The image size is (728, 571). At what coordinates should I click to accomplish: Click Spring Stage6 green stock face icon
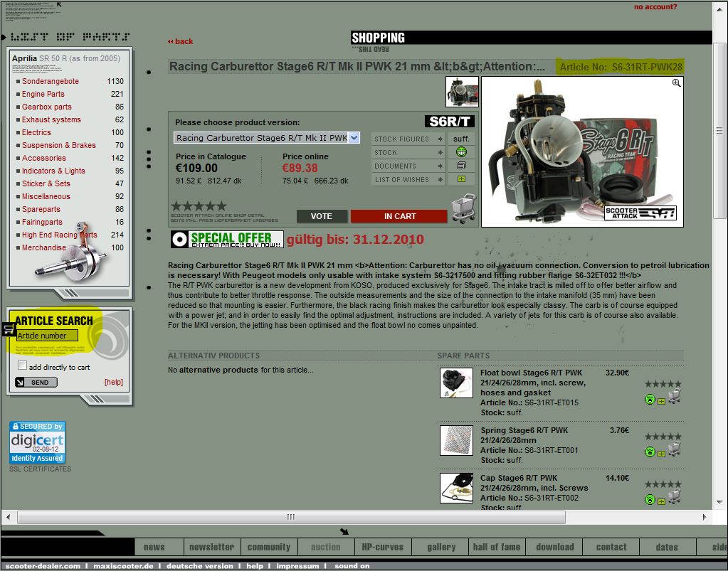(649, 451)
